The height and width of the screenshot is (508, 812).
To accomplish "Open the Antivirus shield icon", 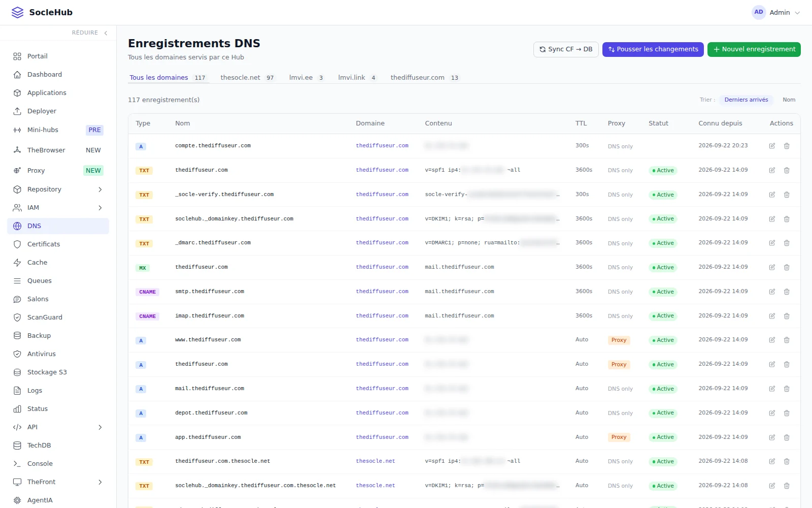I will 17,354.
